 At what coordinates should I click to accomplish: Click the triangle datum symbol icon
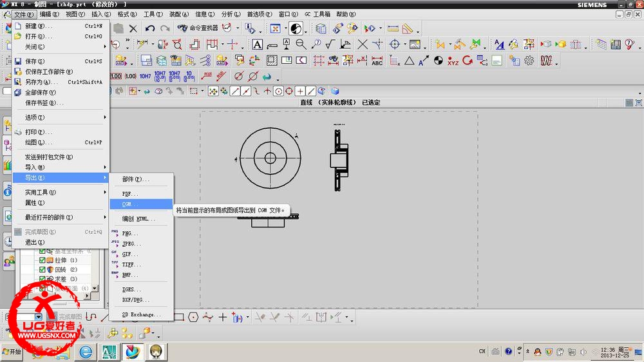coord(409,61)
